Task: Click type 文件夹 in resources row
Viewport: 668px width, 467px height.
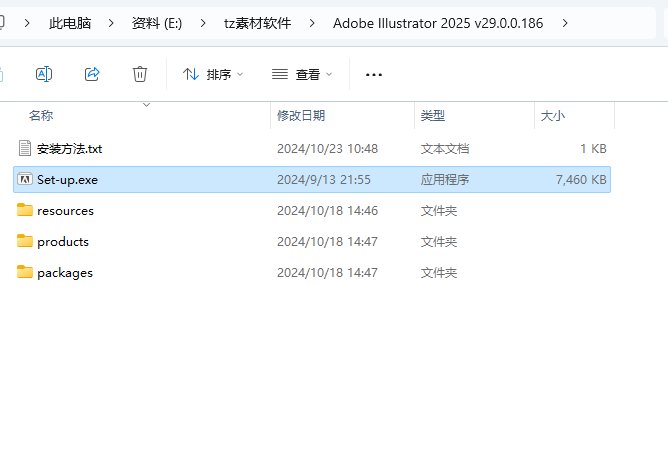Action: [x=439, y=211]
